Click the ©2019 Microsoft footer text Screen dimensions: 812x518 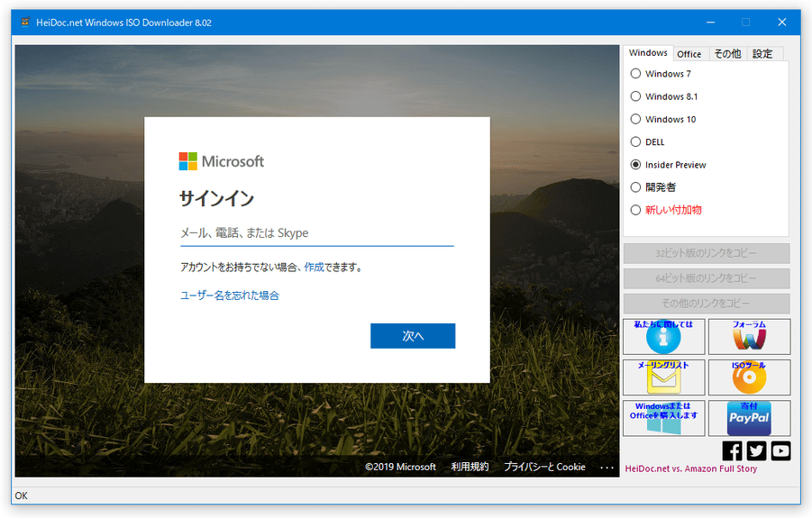click(400, 467)
